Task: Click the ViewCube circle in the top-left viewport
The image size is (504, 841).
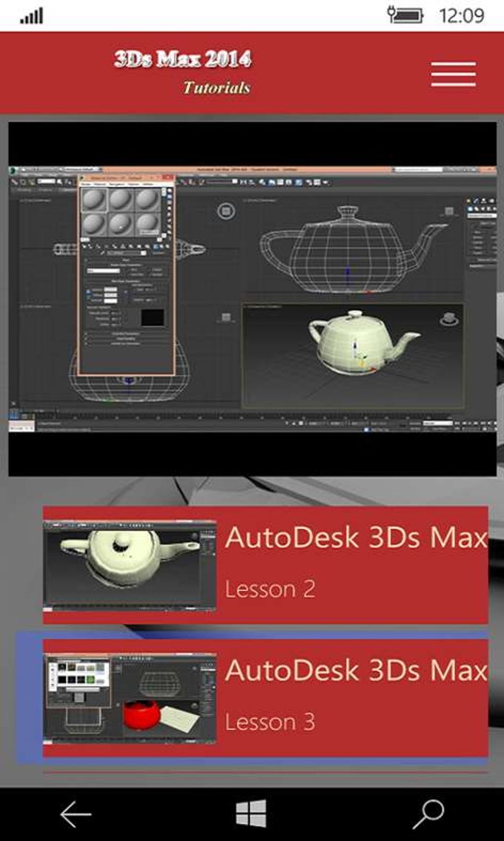Action: tap(226, 212)
